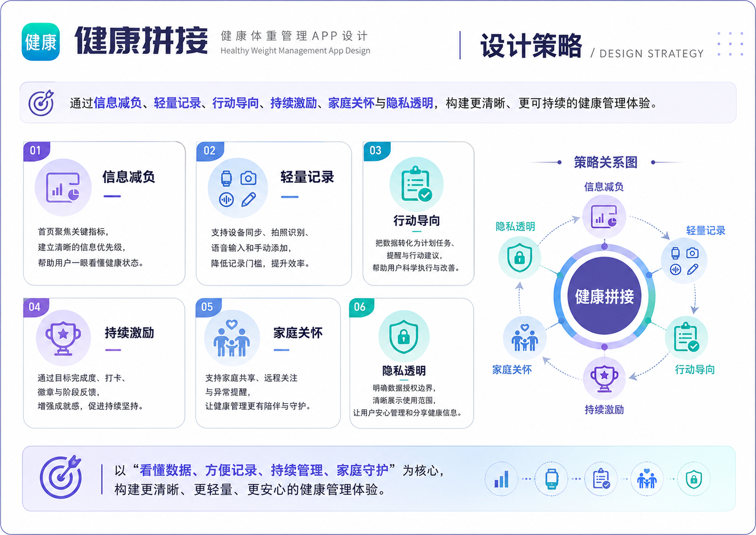Click the bar chart icon in the bottom icon row
Screen dimensions: 756x535
(501, 479)
